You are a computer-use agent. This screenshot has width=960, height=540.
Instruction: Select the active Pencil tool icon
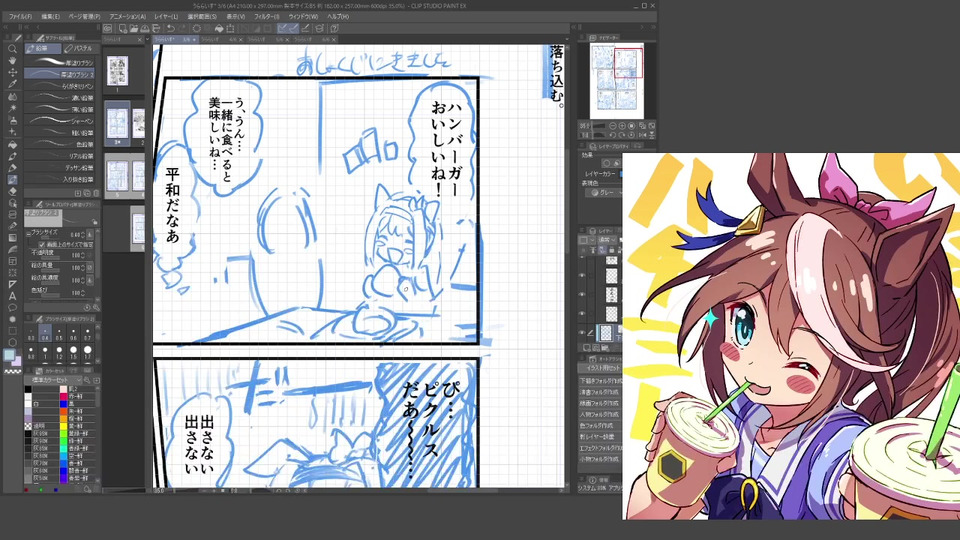(x=12, y=179)
